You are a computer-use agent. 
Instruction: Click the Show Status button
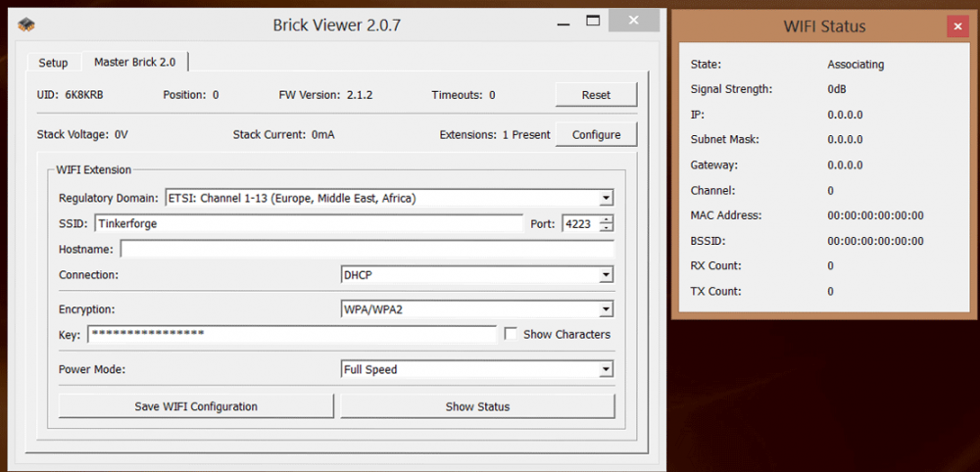[x=477, y=406]
